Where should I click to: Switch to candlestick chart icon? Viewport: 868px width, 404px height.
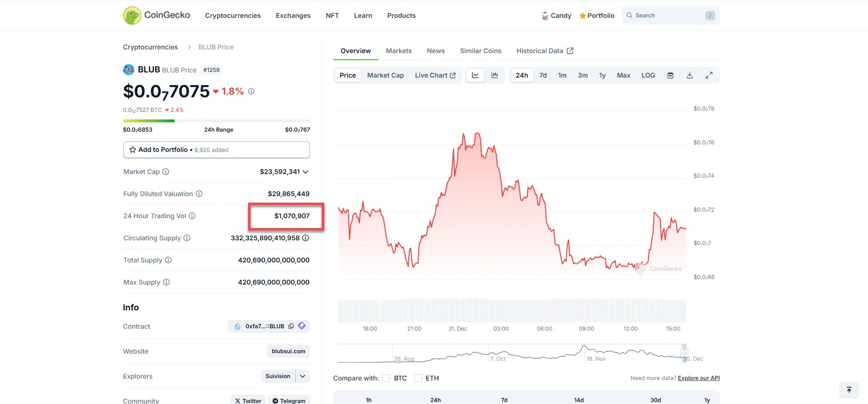[x=494, y=75]
